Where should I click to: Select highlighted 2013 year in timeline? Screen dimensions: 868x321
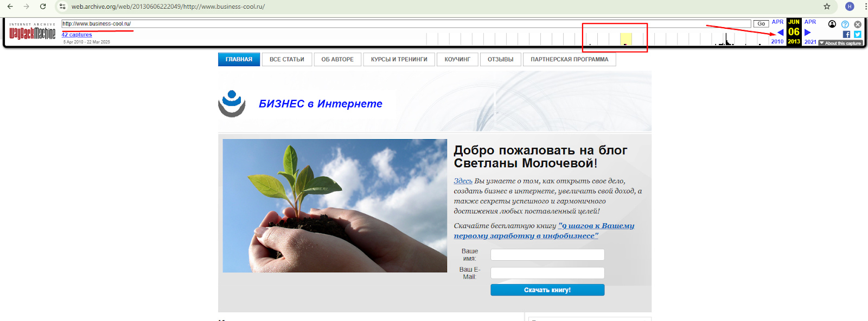pyautogui.click(x=626, y=39)
